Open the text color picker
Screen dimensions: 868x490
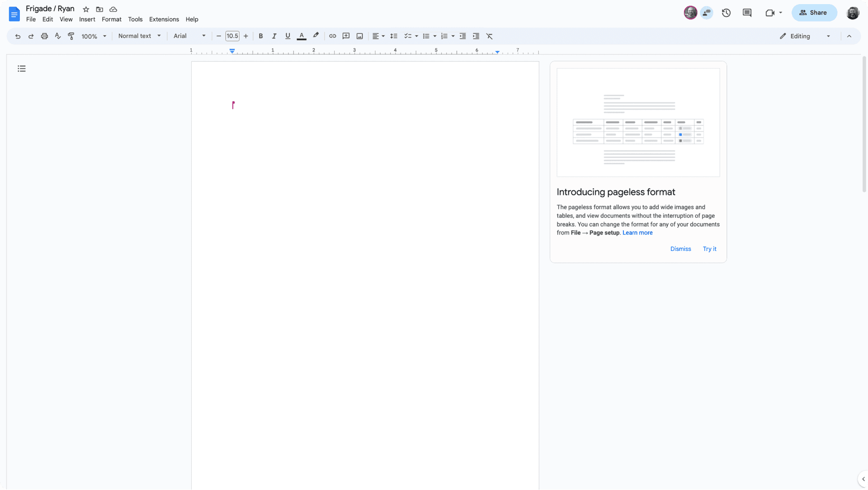(x=302, y=36)
